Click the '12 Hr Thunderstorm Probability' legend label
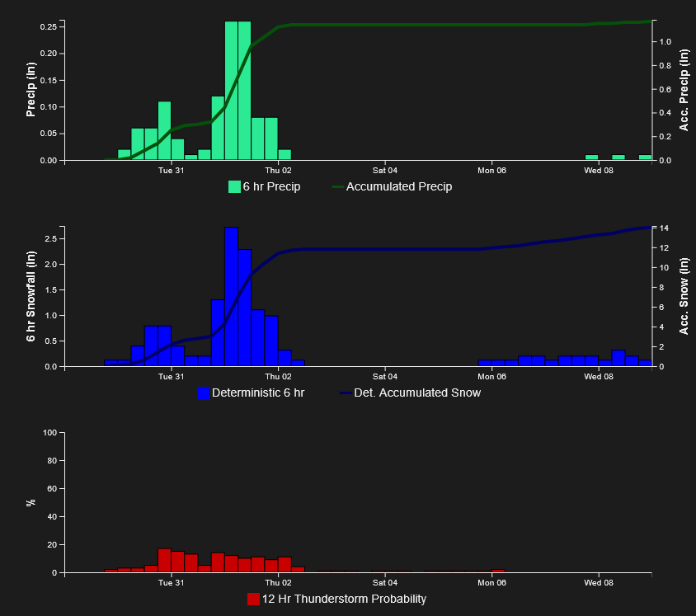Viewport: 696px width, 616px height. click(344, 600)
